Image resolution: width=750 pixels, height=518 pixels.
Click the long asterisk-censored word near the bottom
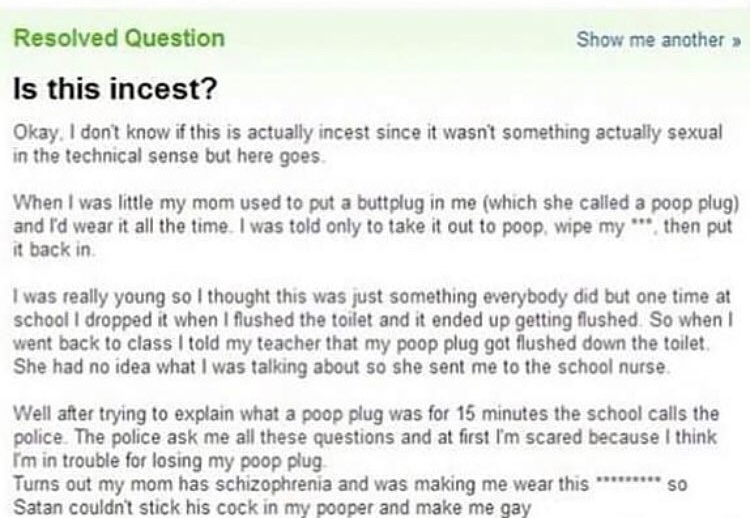coord(627,480)
